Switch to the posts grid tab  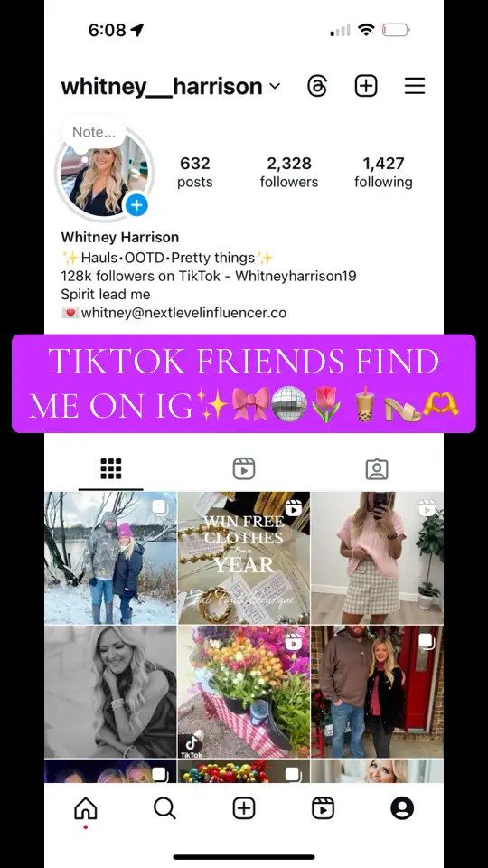point(110,469)
